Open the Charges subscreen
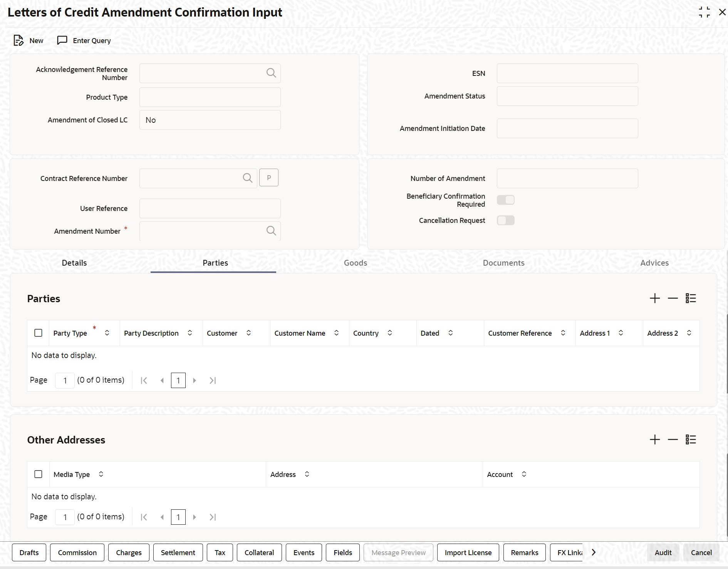 point(129,552)
